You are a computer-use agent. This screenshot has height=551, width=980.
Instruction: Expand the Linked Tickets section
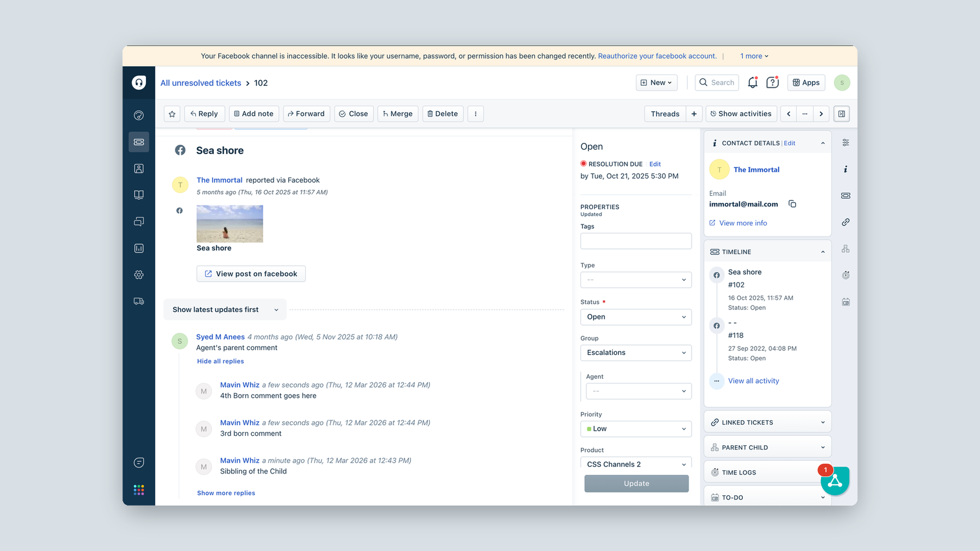[767, 422]
